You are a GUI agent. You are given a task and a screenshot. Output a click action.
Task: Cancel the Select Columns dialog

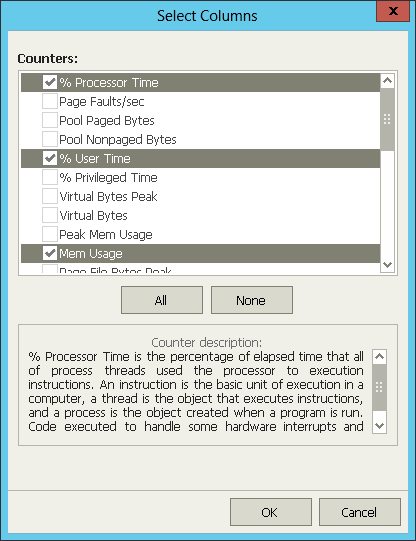coord(360,512)
